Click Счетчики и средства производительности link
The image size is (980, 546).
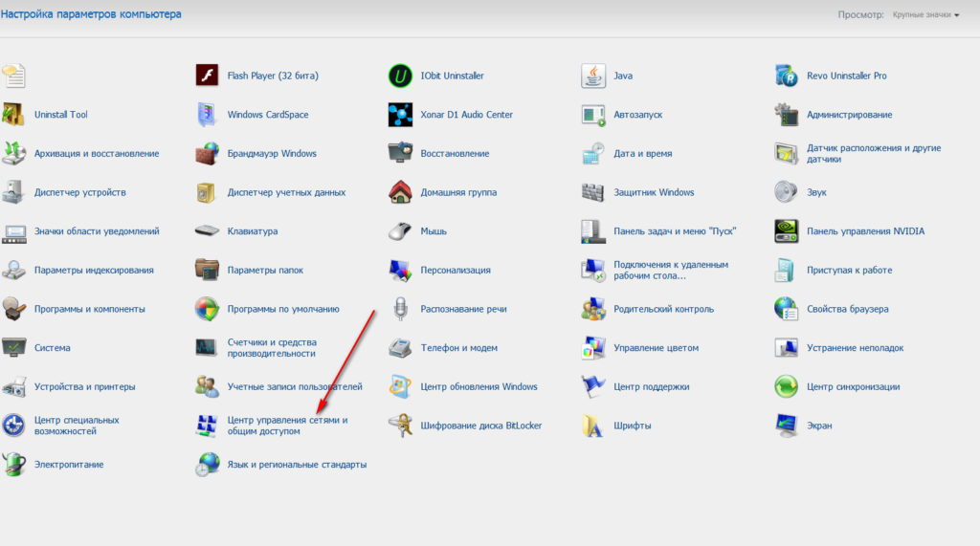(272, 348)
